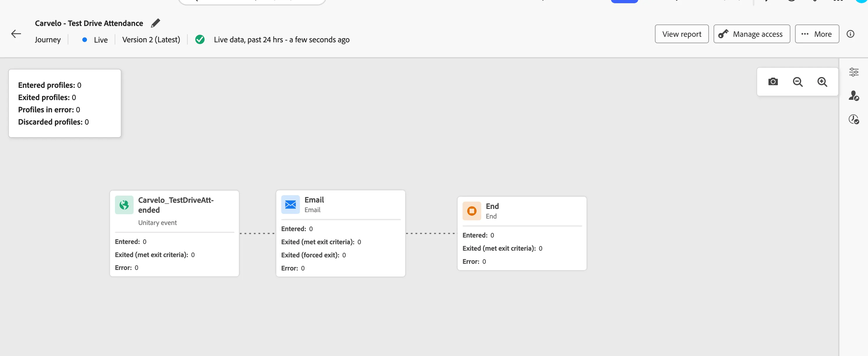
Task: Click the Version 2 (Latest) label
Action: click(x=151, y=39)
